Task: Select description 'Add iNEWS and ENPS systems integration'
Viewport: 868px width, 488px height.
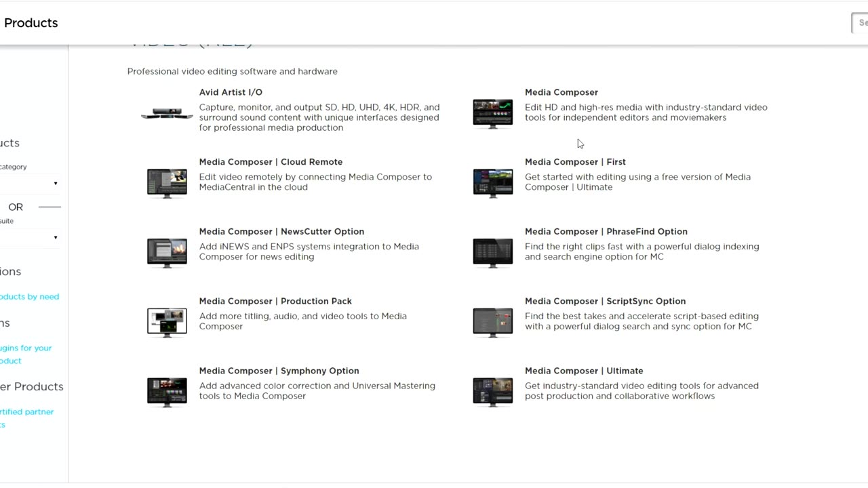Action: (309, 251)
